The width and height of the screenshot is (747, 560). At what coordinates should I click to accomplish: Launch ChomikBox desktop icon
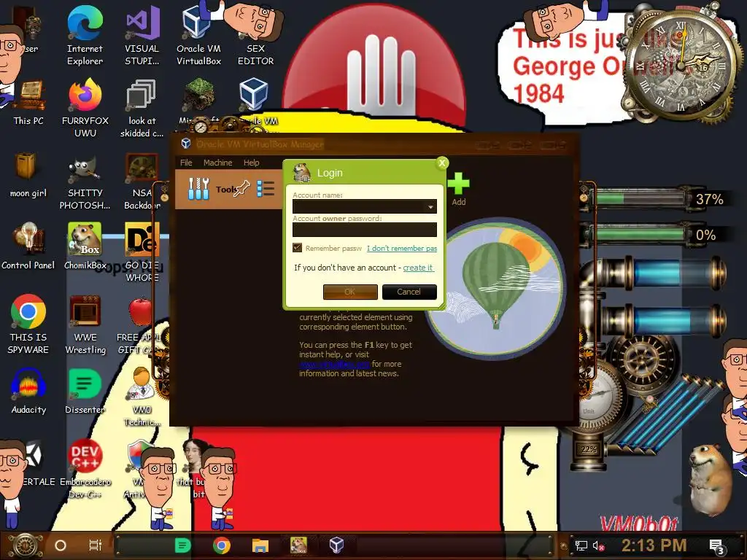85,246
